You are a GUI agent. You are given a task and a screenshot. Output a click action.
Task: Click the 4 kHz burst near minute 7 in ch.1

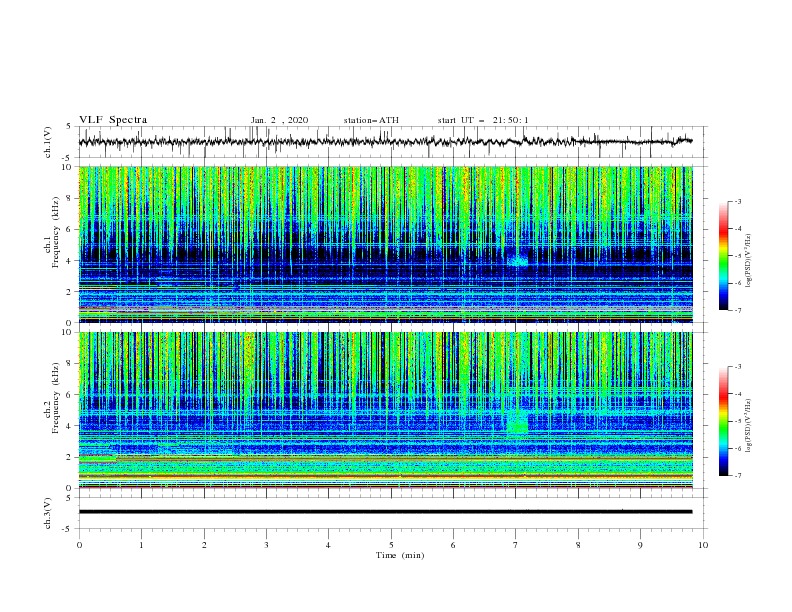pos(518,261)
